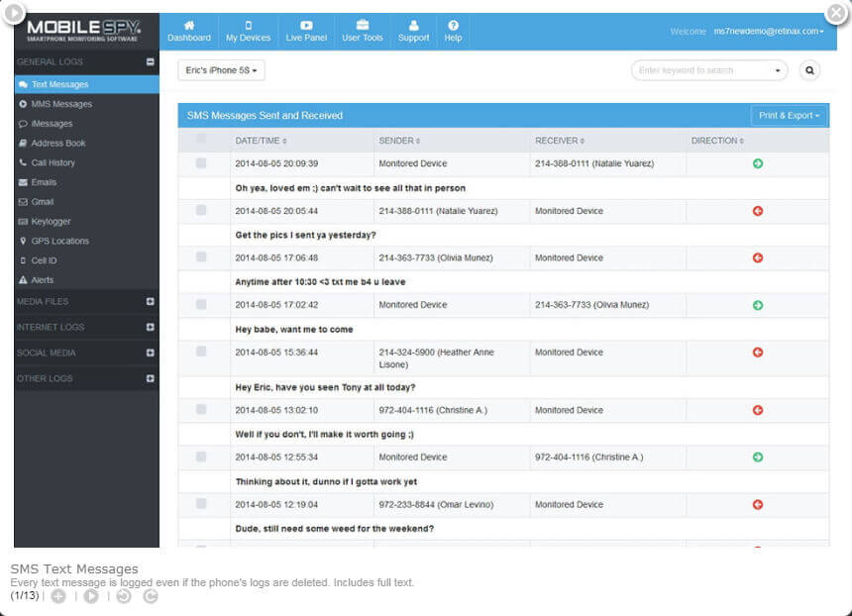Click the keyword search input field

(x=701, y=70)
